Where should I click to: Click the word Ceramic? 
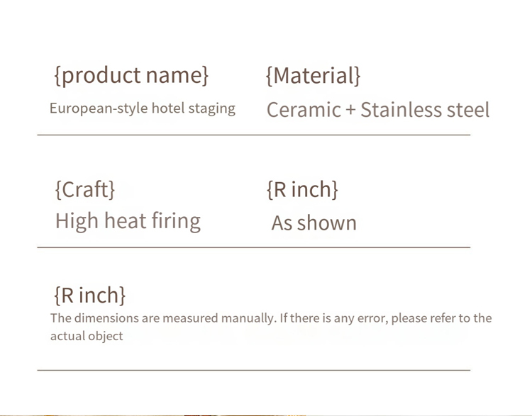coord(304,110)
